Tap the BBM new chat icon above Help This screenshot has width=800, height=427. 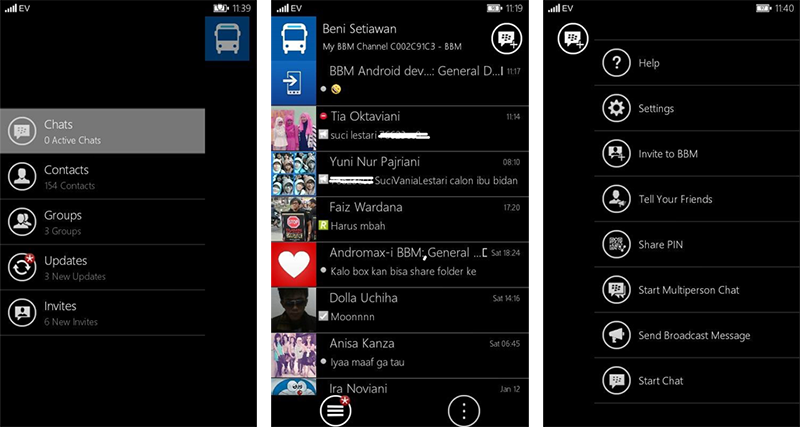(x=573, y=38)
